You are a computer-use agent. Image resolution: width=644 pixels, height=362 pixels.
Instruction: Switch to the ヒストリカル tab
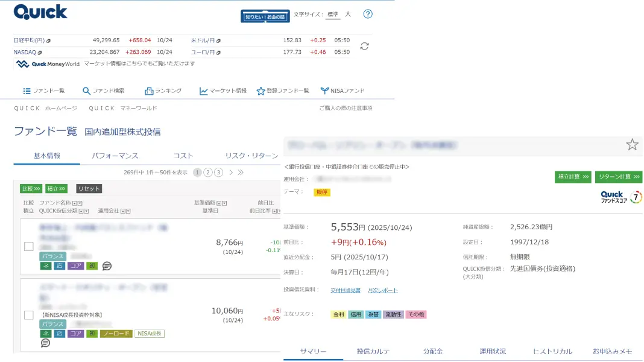tap(552, 351)
